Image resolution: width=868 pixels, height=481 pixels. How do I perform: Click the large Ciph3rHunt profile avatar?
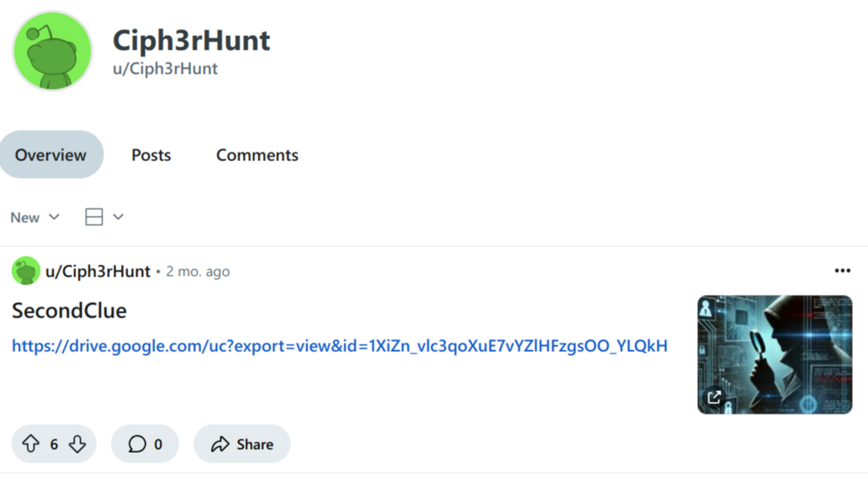point(52,51)
